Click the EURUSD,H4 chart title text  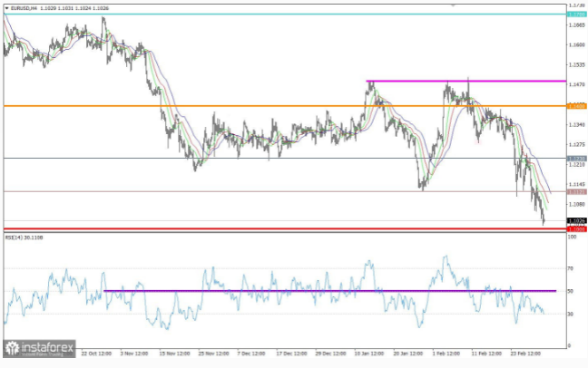(x=24, y=8)
